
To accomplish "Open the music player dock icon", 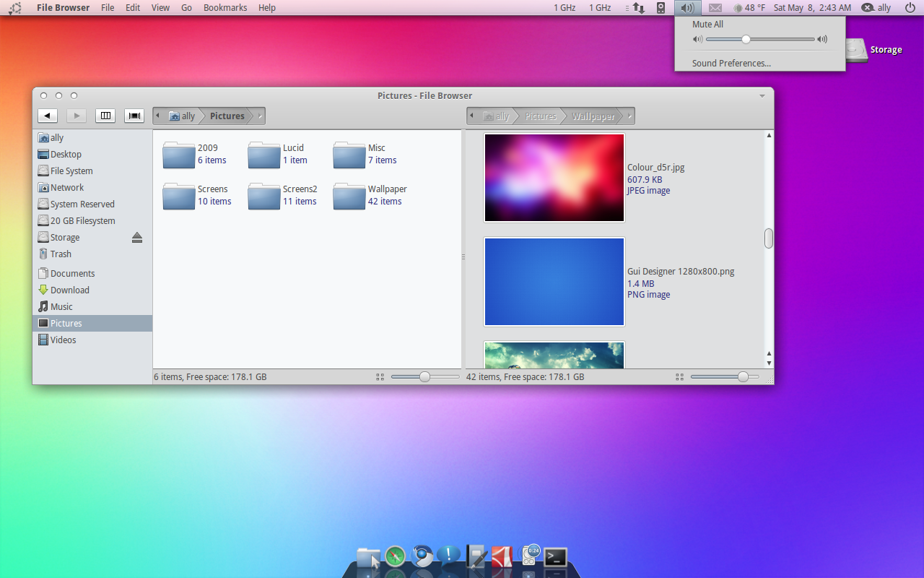I will pyautogui.click(x=530, y=555).
